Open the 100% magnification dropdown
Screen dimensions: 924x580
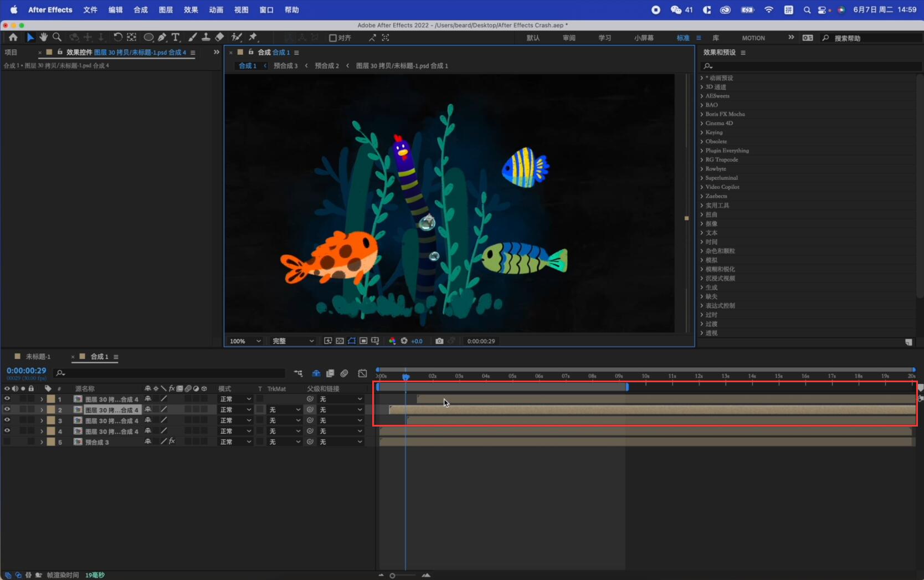tap(245, 341)
